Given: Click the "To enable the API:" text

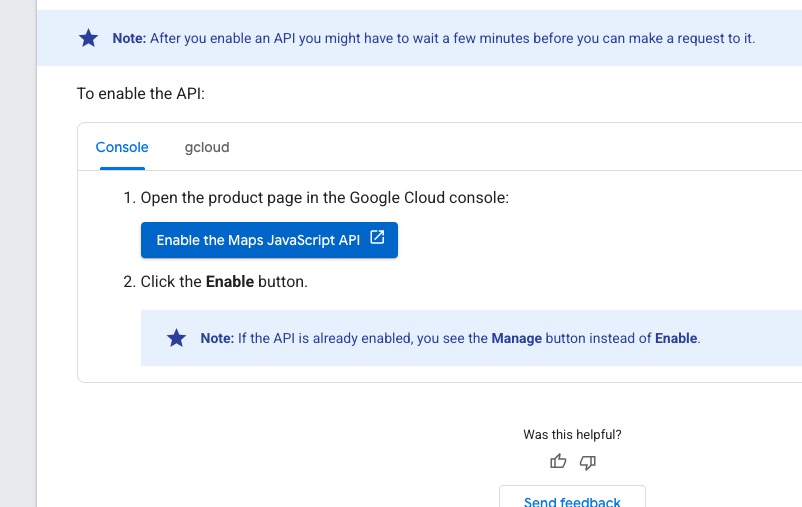Looking at the screenshot, I should point(141,94).
